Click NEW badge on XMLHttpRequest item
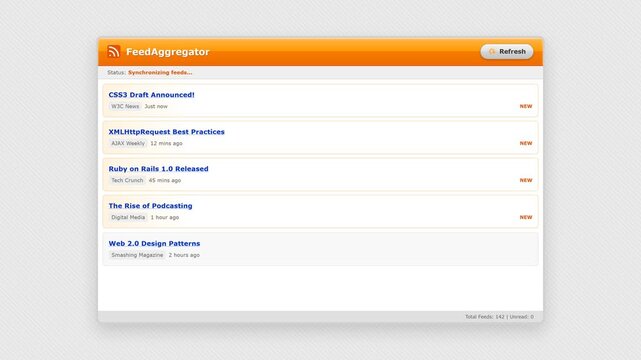This screenshot has width=641, height=360. pyautogui.click(x=526, y=143)
